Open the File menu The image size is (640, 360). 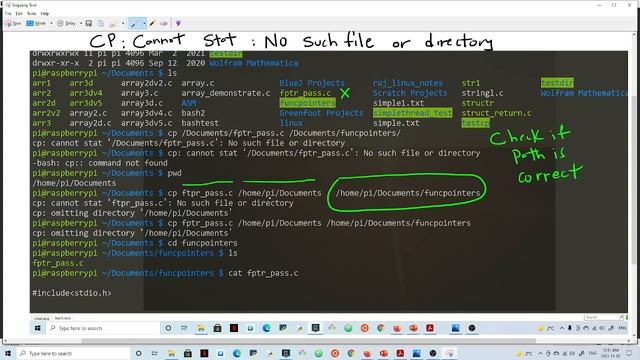(8, 13)
